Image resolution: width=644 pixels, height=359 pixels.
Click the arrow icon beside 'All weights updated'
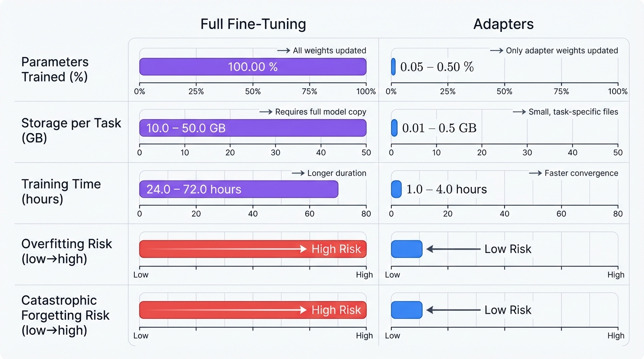[284, 50]
